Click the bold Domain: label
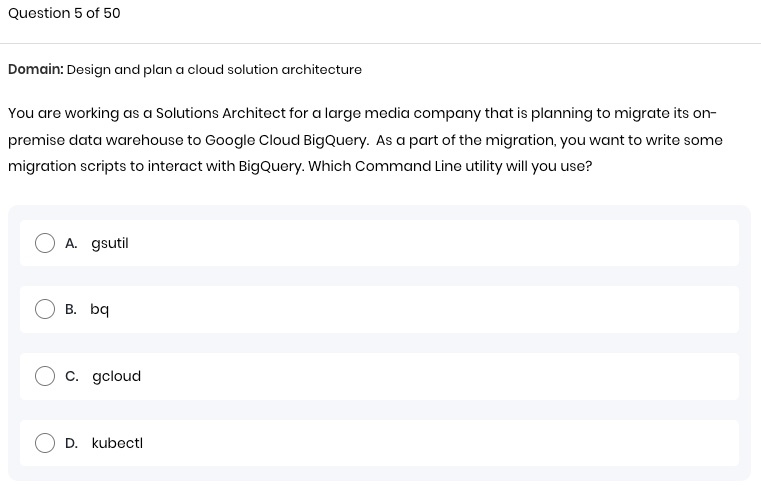This screenshot has height=490, width=761. tap(36, 69)
